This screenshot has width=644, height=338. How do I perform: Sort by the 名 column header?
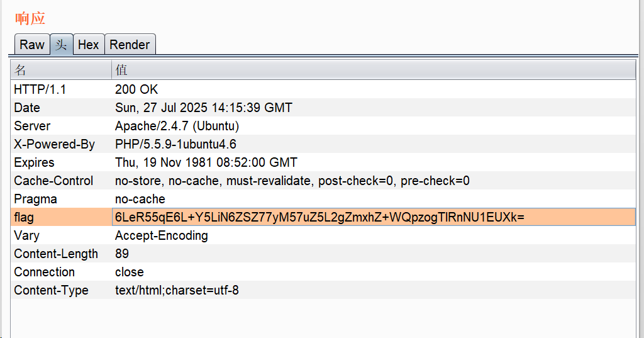coord(61,69)
